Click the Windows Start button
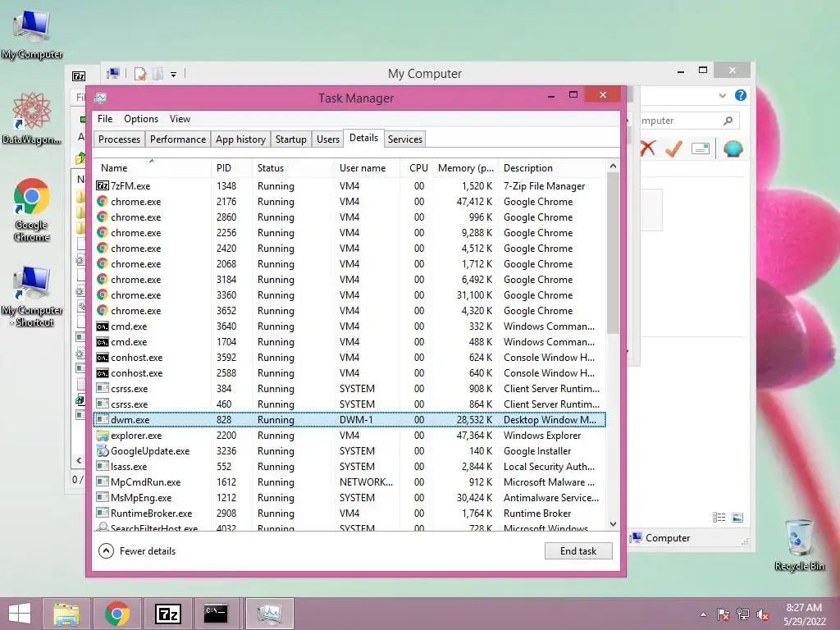Viewport: 840px width, 630px height. click(x=20, y=614)
